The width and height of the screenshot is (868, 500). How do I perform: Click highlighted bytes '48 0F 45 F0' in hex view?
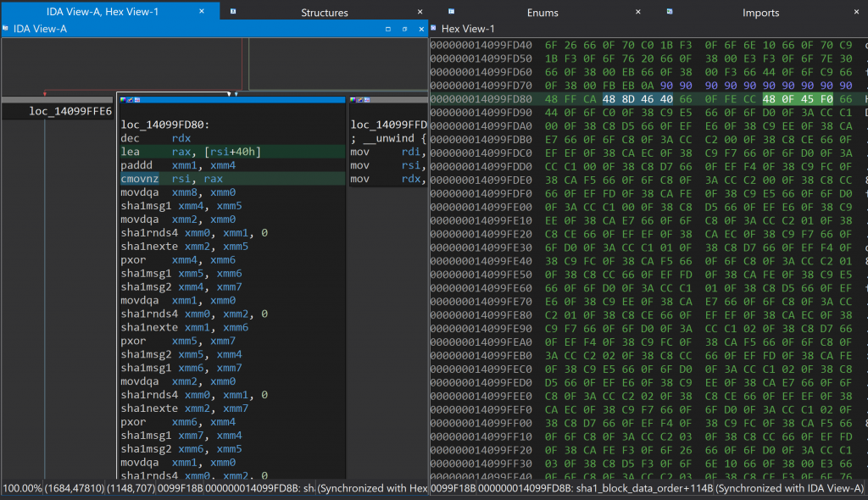pyautogui.click(x=798, y=99)
